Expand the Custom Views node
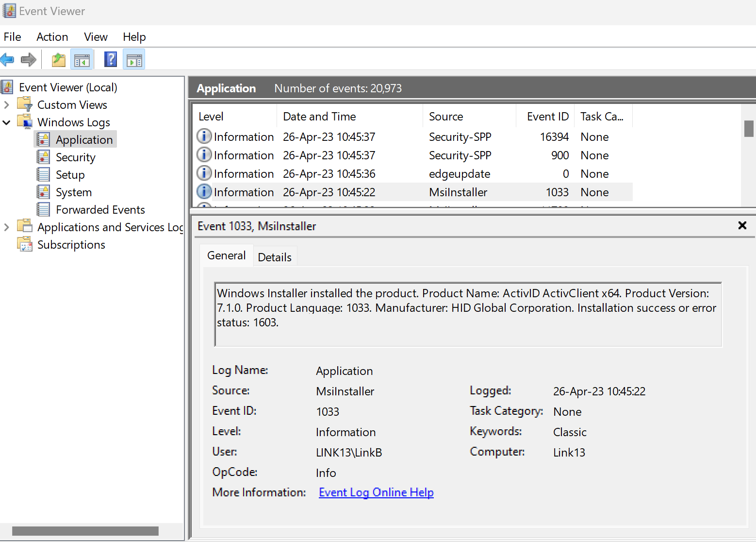 click(7, 104)
